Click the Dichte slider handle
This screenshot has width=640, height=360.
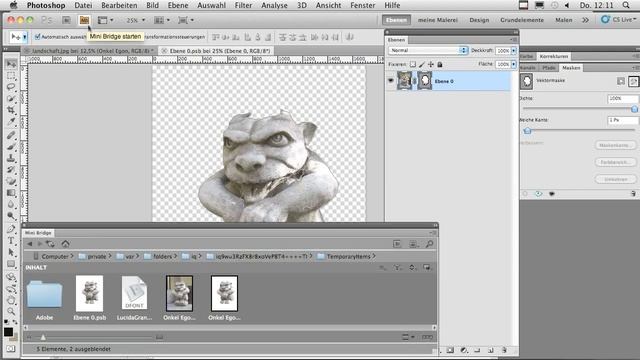click(634, 109)
